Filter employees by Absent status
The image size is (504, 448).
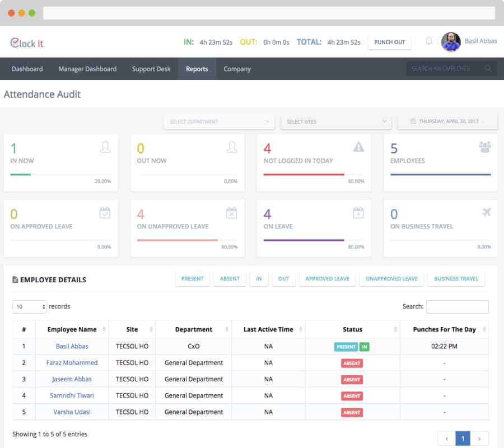pos(230,278)
